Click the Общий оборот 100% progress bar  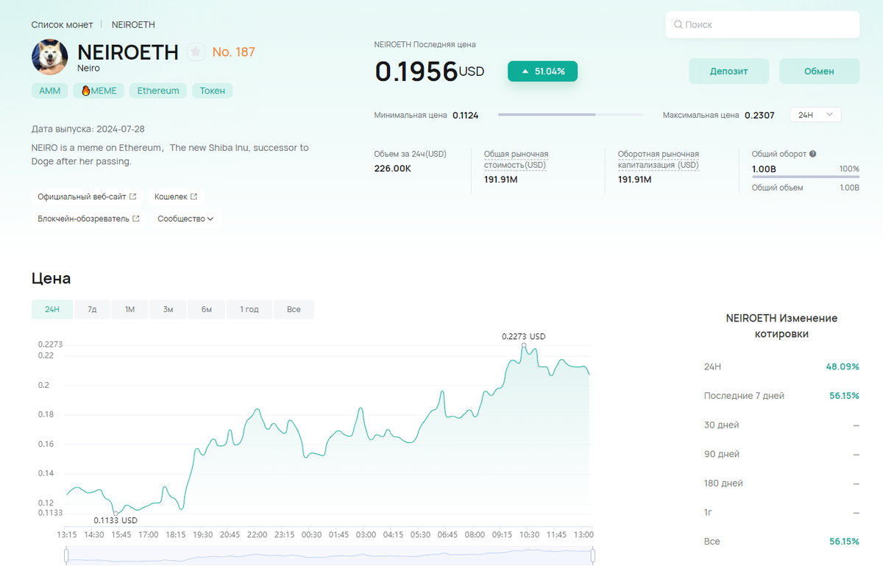click(805, 177)
